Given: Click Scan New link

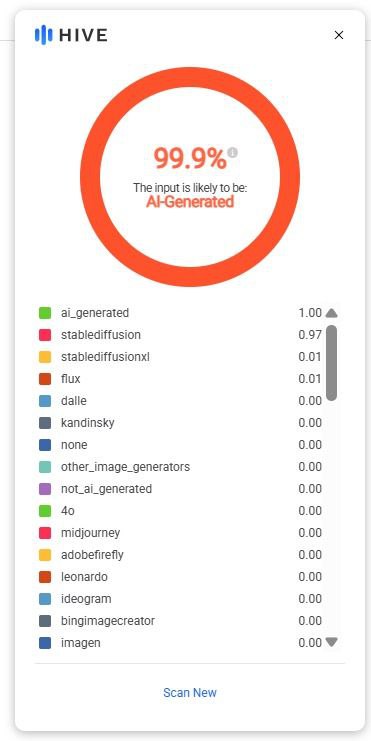Looking at the screenshot, I should pyautogui.click(x=190, y=692).
